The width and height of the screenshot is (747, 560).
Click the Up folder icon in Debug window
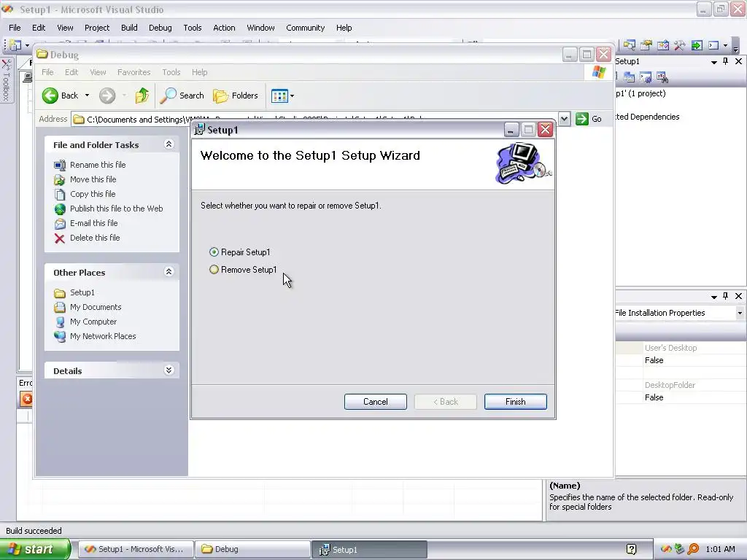pyautogui.click(x=142, y=96)
